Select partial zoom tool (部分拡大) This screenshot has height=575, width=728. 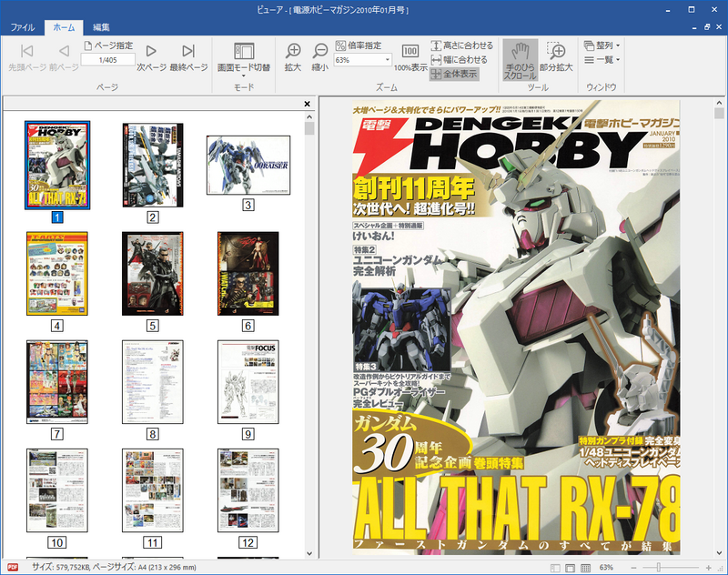556,57
